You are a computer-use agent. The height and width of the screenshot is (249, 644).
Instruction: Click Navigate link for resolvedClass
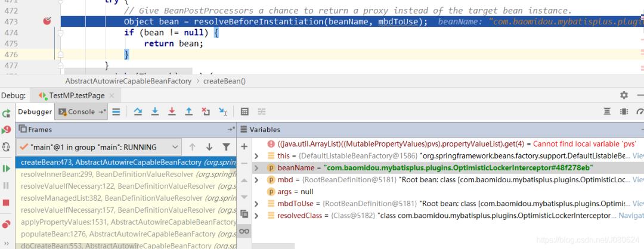[x=631, y=216]
